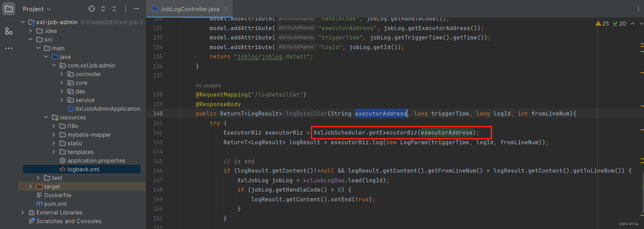Select the service package row

pyautogui.click(x=82, y=100)
